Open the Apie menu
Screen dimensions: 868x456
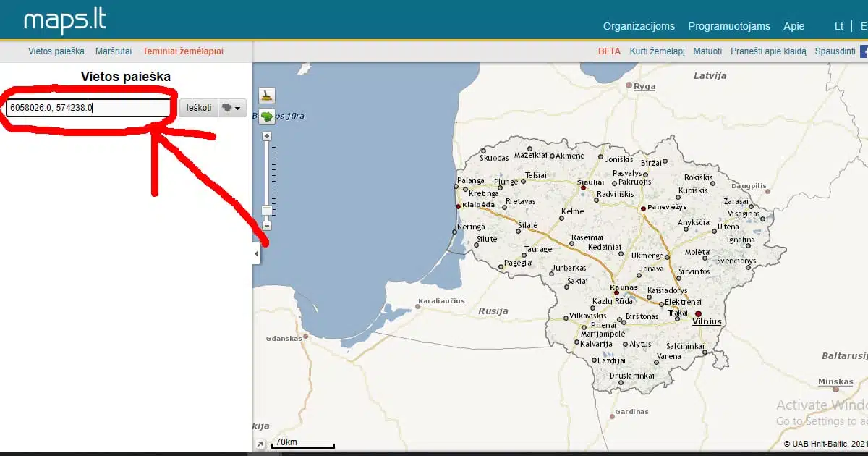793,26
